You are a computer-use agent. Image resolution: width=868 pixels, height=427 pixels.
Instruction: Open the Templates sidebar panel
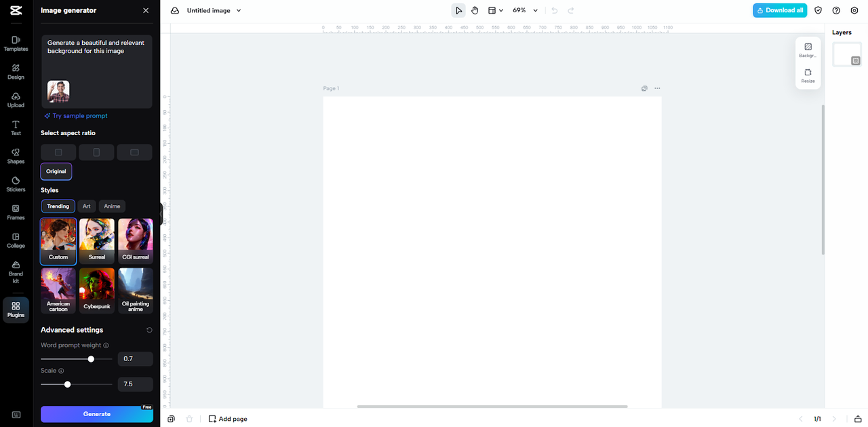tap(16, 43)
